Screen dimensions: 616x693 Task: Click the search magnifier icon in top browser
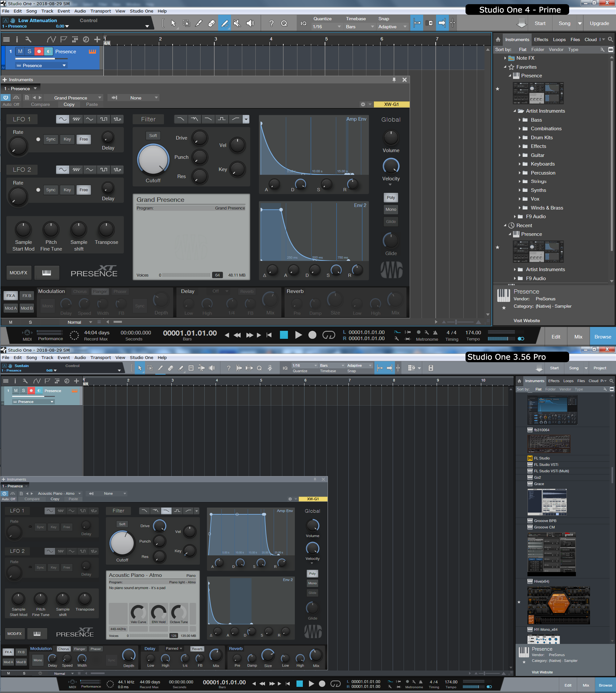(x=611, y=39)
